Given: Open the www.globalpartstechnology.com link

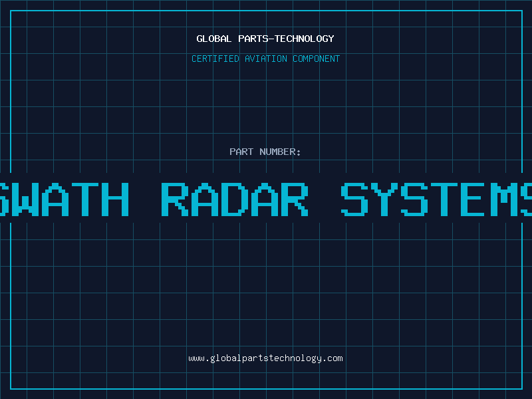Looking at the screenshot, I should point(265,358).
